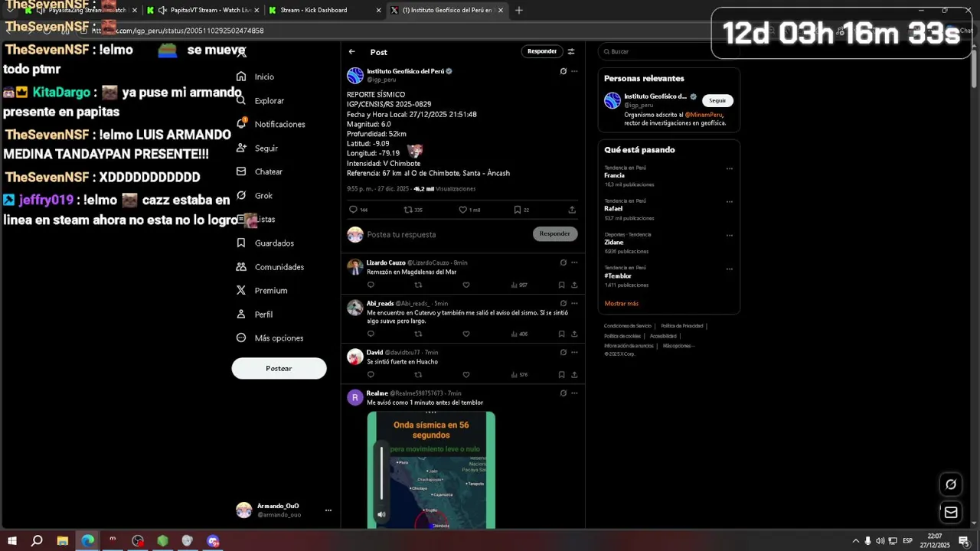
Task: Open Realme's seismic alert video thumbnail
Action: [x=431, y=470]
